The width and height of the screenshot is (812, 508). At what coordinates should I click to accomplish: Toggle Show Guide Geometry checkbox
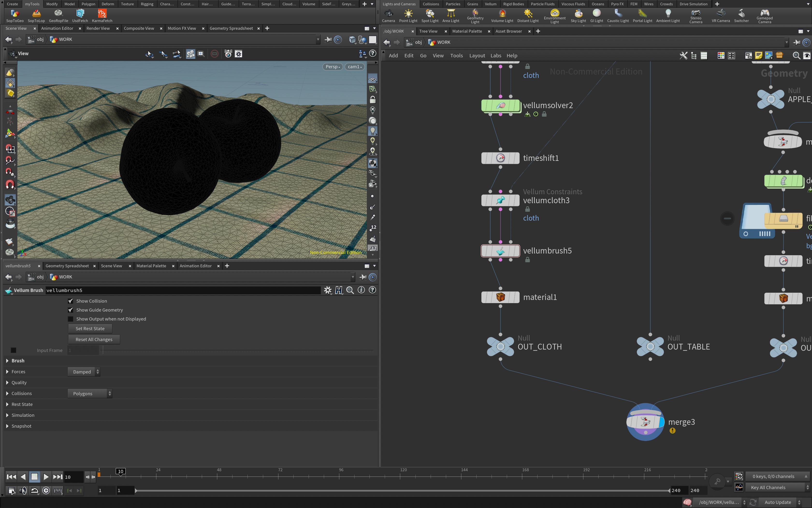[x=71, y=310]
